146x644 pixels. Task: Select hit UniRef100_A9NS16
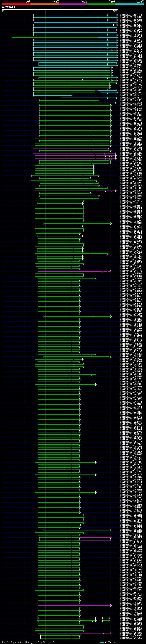point(131,75)
